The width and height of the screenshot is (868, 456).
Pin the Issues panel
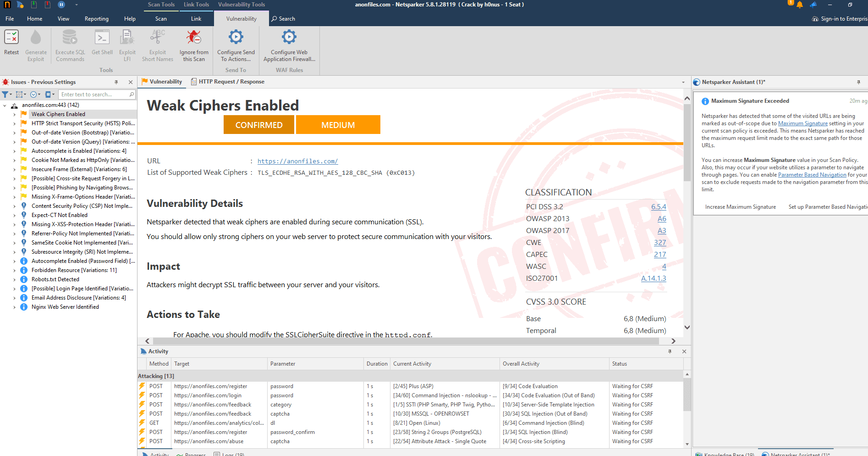(x=116, y=82)
